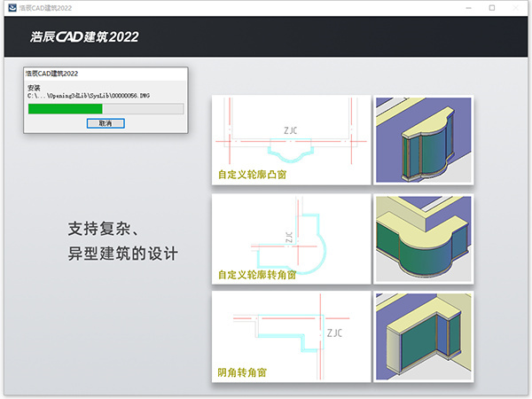
Task: Click the 异型建筑的设计 slogan line
Action: 123,254
